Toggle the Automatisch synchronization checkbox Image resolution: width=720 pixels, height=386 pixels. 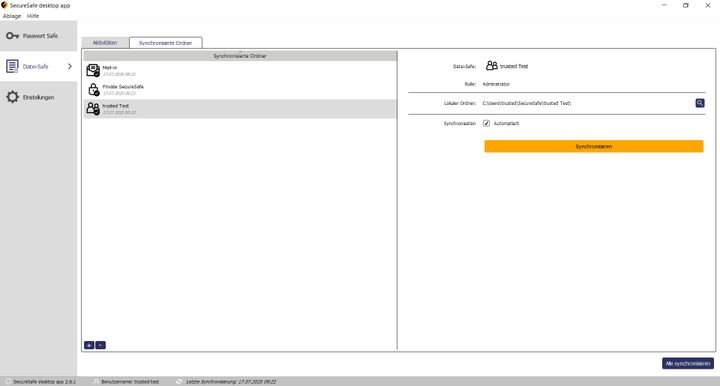pyautogui.click(x=486, y=123)
